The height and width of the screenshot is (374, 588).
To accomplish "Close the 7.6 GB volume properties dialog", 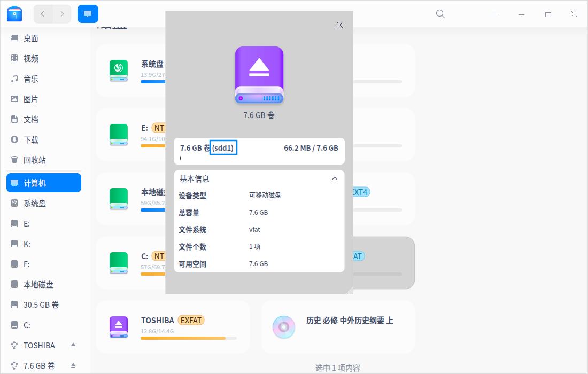I will pos(339,25).
